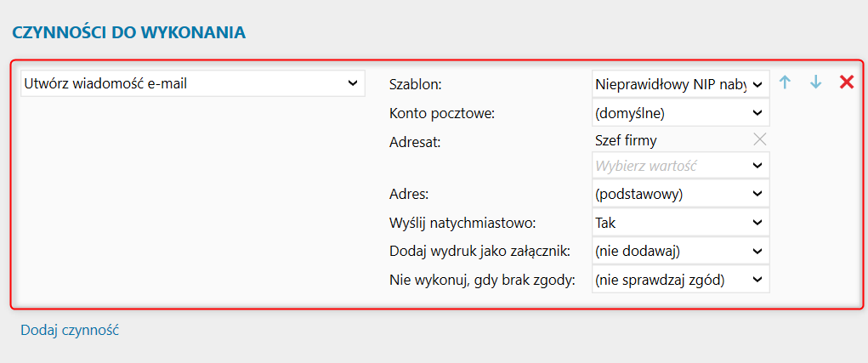The height and width of the screenshot is (363, 868).
Task: Expand the Szablon template dropdown
Action: [680, 83]
